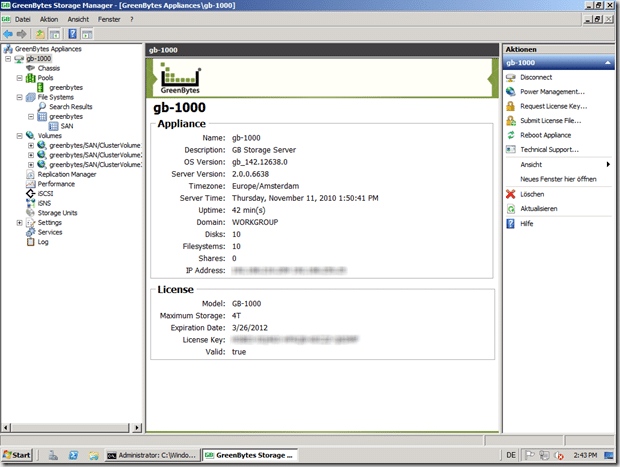
Task: Select the Volumes tree item
Action: 49,136
